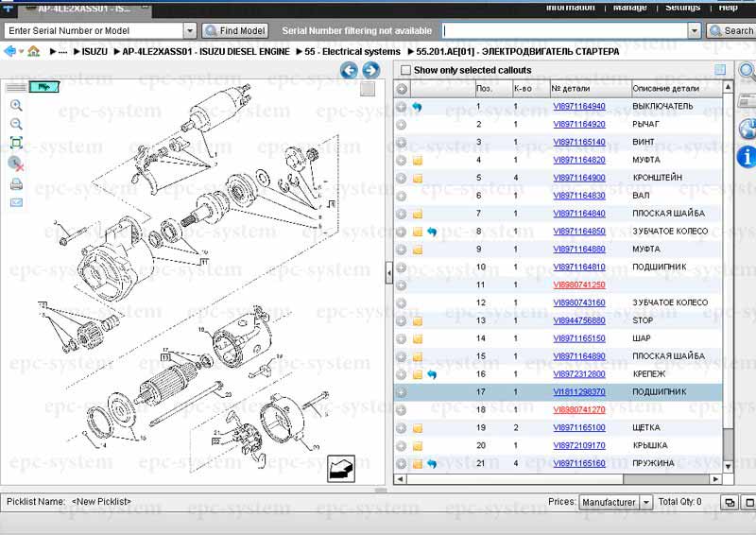
Task: Open part number VI8971164820 link
Action: 578,160
